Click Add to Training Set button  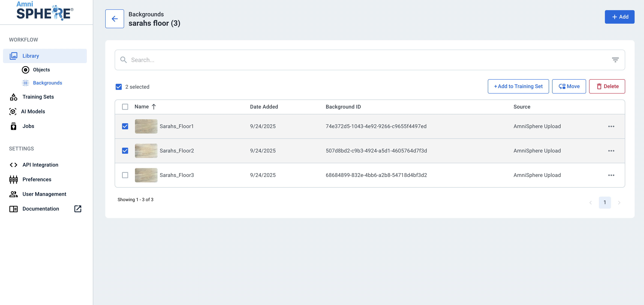click(518, 86)
